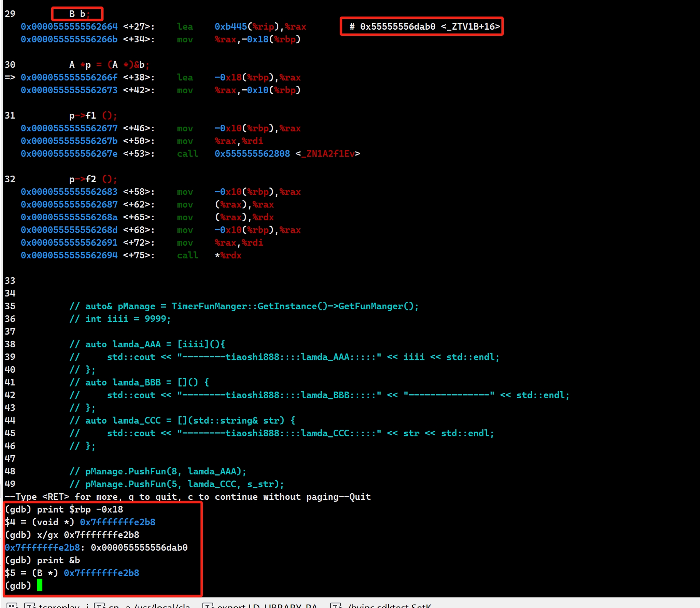Click address 0x0000555555562694
Viewport: 700px width, 608px height.
(x=69, y=255)
